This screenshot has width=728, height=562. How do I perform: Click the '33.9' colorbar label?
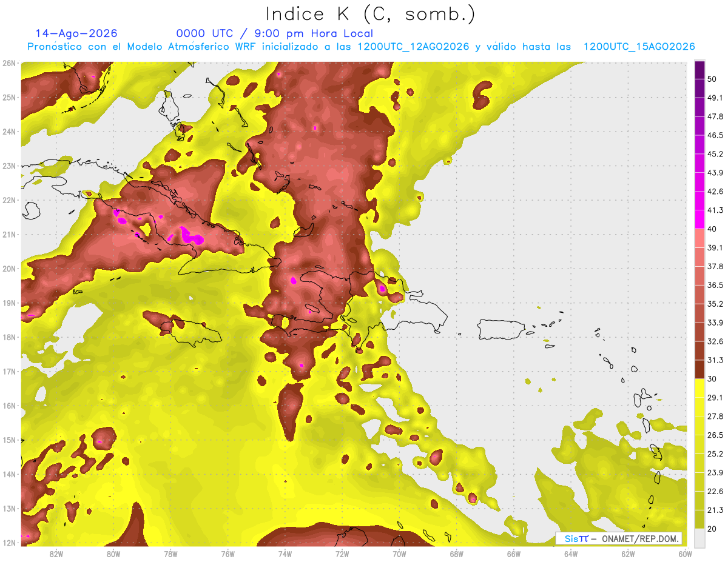click(715, 323)
